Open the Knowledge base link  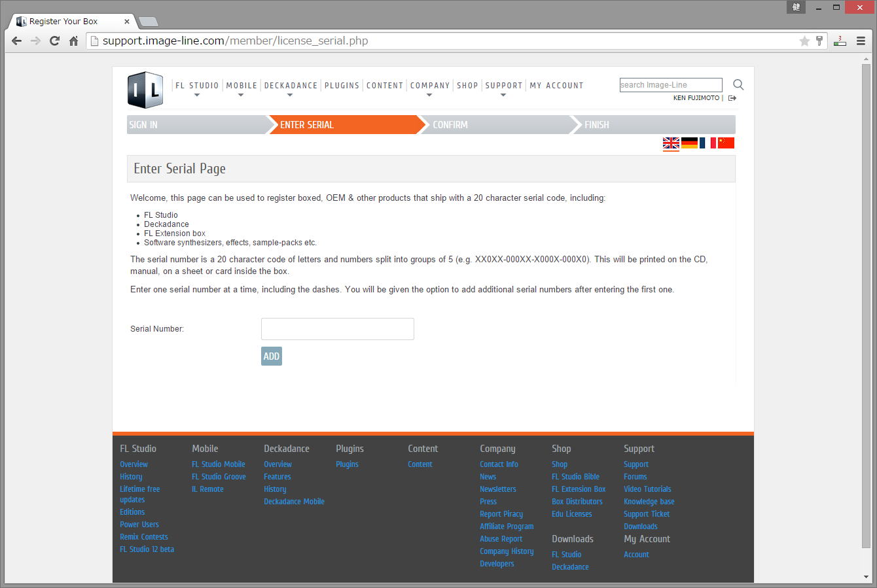649,502
